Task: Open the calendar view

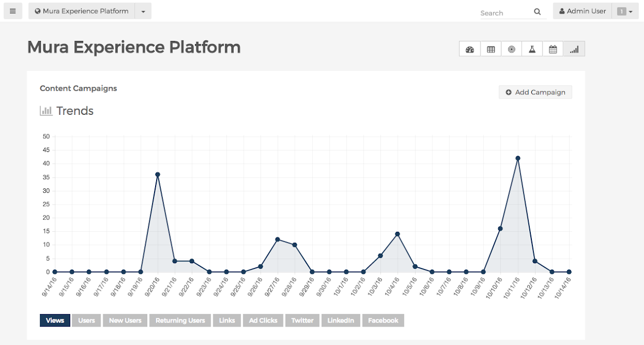Action: 553,49
